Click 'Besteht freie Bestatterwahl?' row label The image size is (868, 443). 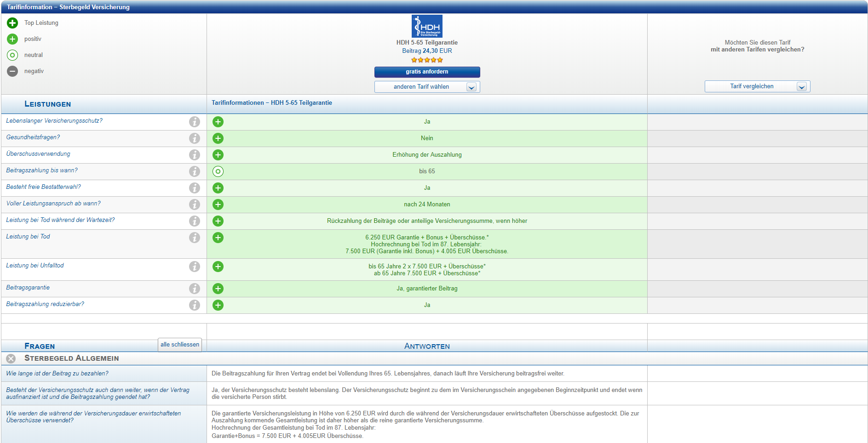point(43,187)
